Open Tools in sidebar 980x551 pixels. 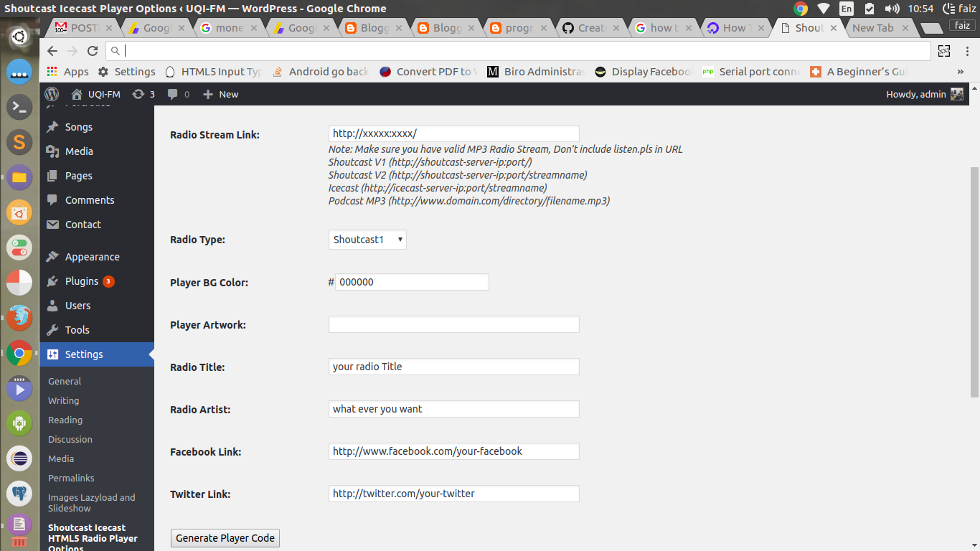[x=77, y=330]
